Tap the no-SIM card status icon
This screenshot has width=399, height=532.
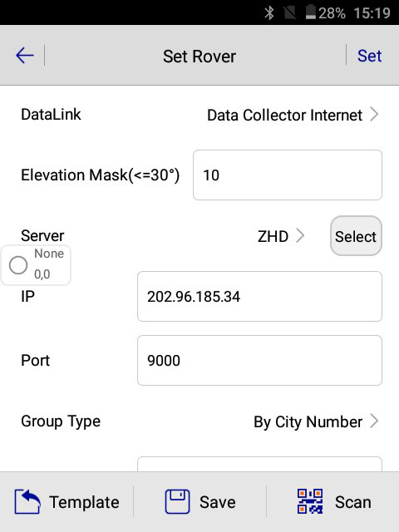tap(289, 13)
